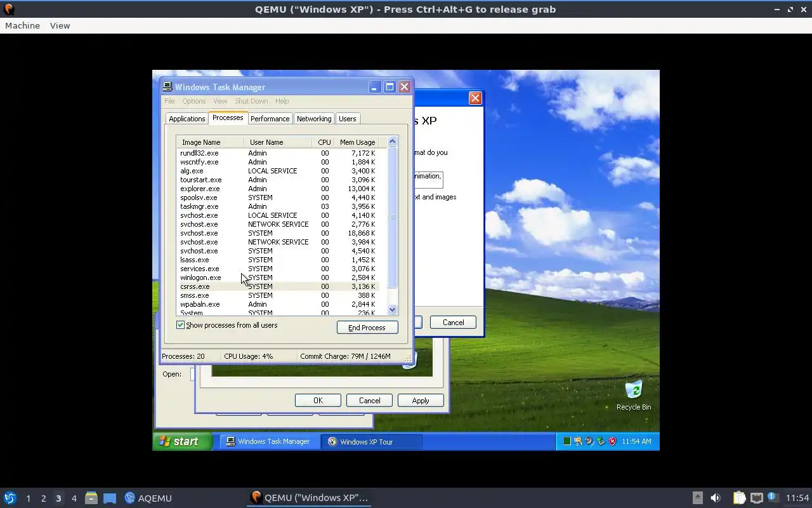Click the Safely Remove Hardware tray icon
This screenshot has height=508, width=812.
tap(601, 441)
